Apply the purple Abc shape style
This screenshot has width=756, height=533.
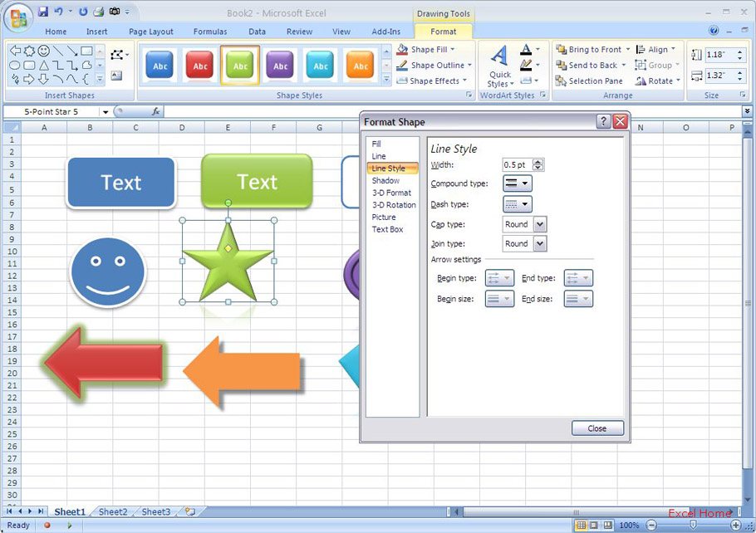tap(281, 66)
